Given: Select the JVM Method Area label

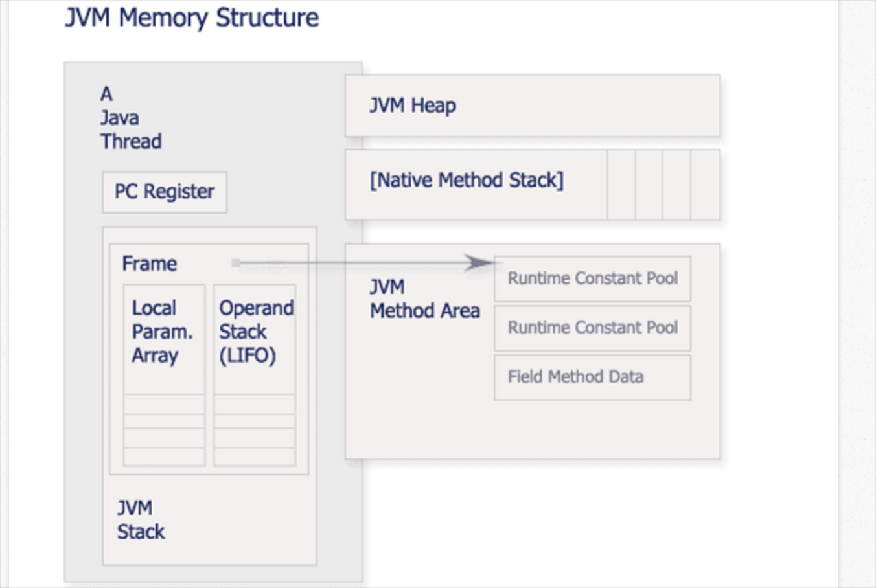Looking at the screenshot, I should click(425, 299).
